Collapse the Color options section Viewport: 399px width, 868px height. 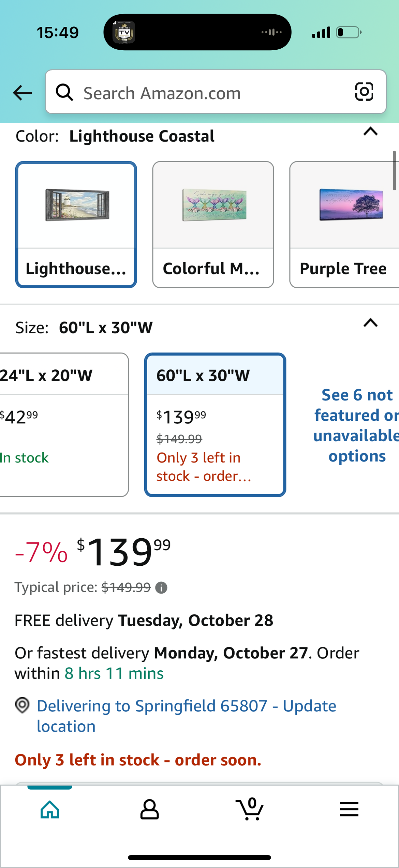(370, 131)
